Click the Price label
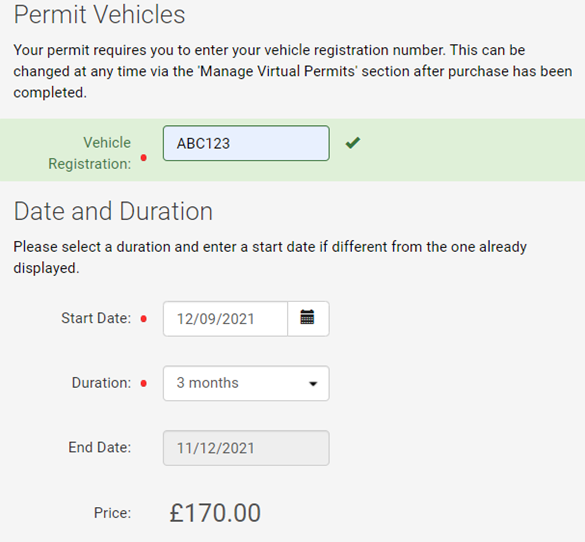Image resolution: width=585 pixels, height=542 pixels. pyautogui.click(x=113, y=513)
